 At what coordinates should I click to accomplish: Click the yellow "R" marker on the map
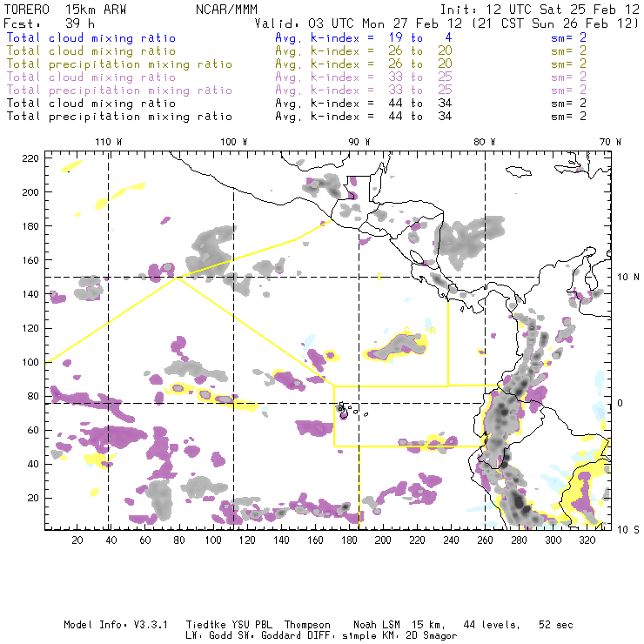pos(433,331)
